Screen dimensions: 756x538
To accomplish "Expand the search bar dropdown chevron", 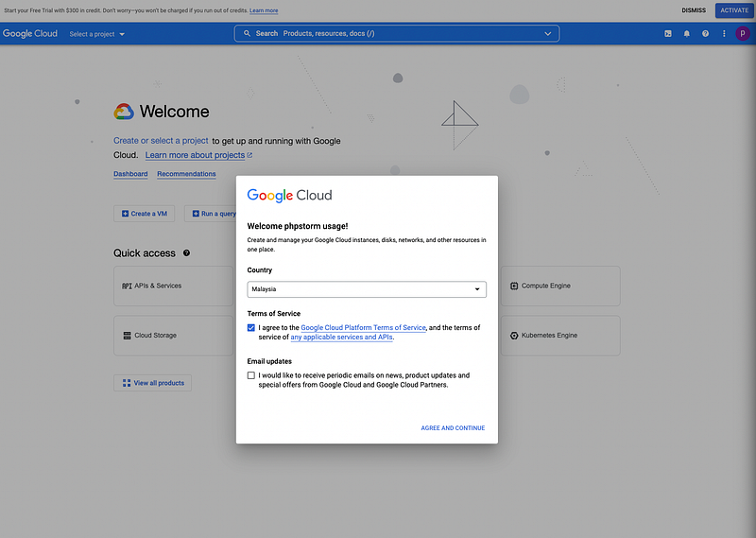I will (548, 33).
